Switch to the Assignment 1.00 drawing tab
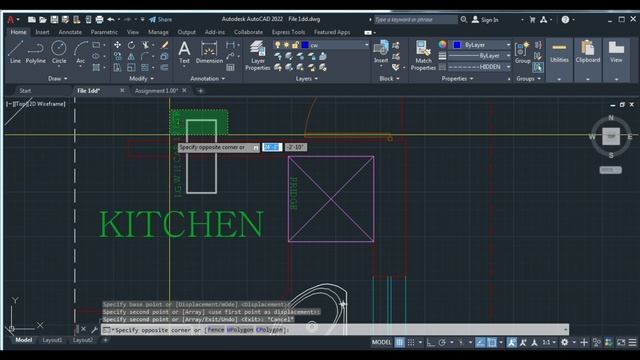 pyautogui.click(x=156, y=91)
